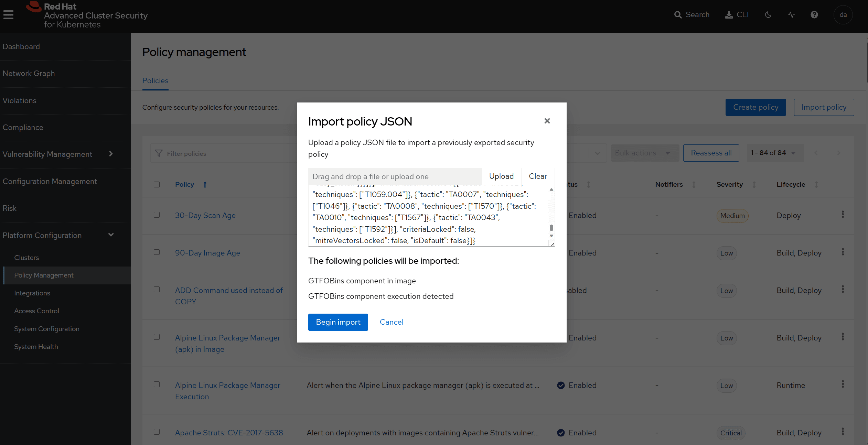Click Import policy button
The image size is (868, 445).
point(824,107)
